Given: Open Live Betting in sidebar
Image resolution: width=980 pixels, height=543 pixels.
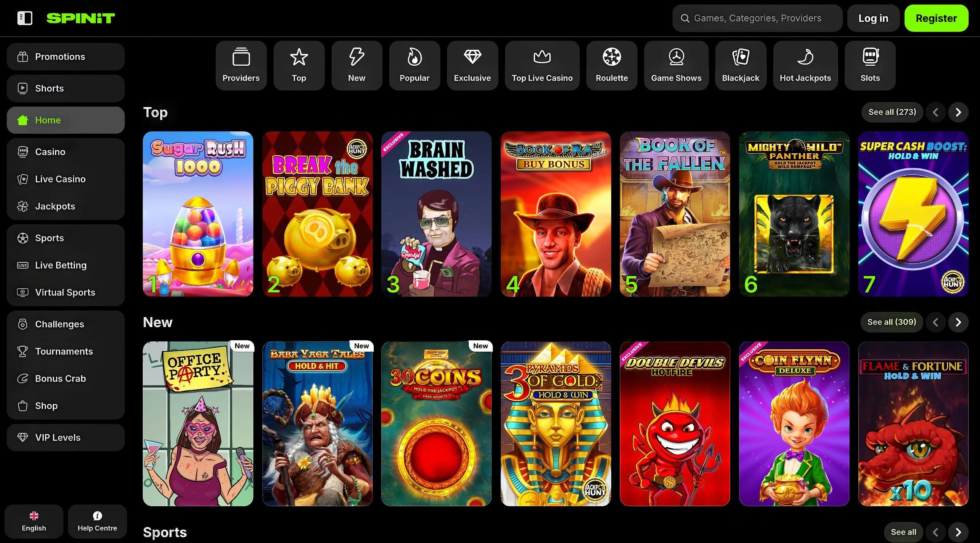Looking at the screenshot, I should tap(60, 265).
